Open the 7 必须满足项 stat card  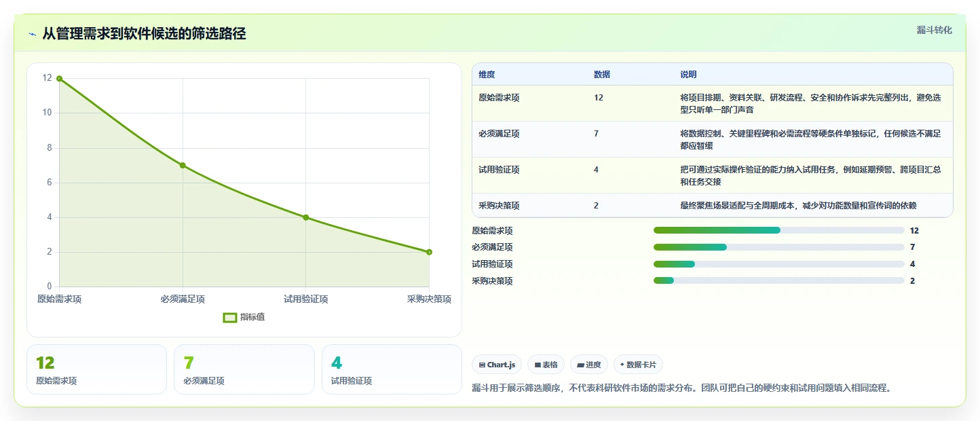click(244, 369)
